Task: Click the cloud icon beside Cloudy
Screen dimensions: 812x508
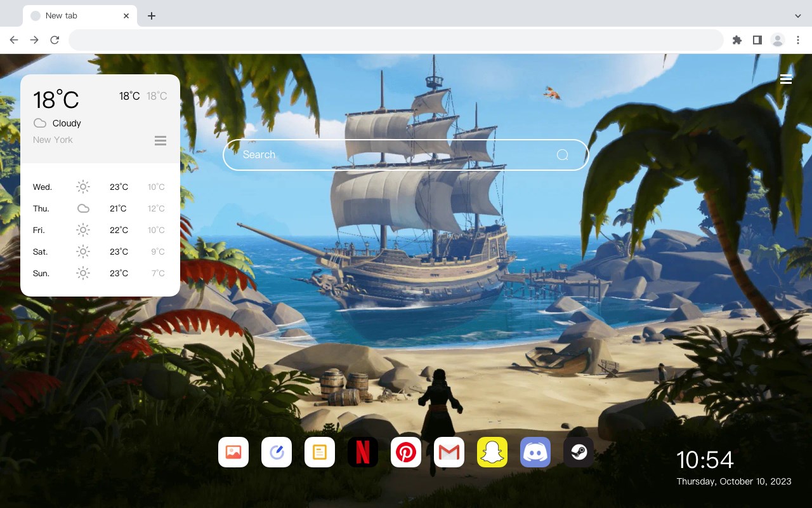Action: click(x=40, y=123)
